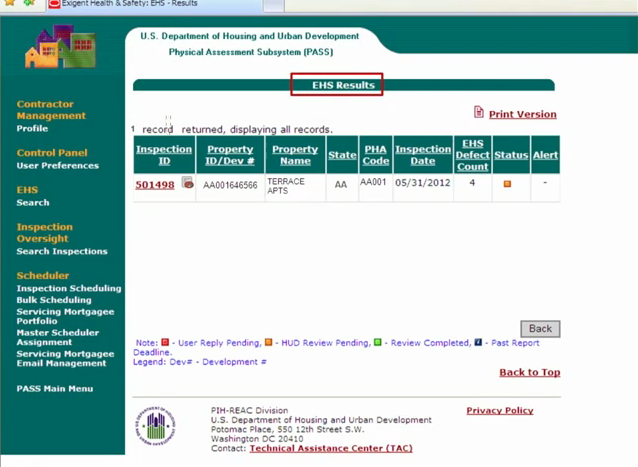Screen dimensions: 638x467
Task: Click the add-to-favorites green star icon
Action: pos(29,2)
